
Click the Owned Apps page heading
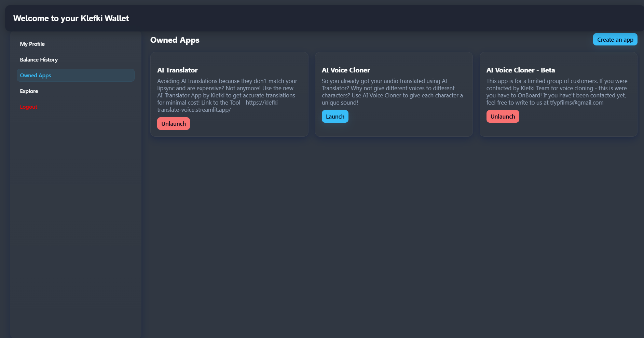pyautogui.click(x=175, y=40)
